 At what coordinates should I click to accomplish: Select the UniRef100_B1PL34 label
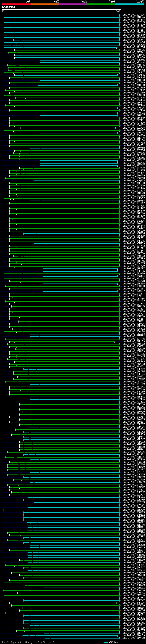coord(133,140)
